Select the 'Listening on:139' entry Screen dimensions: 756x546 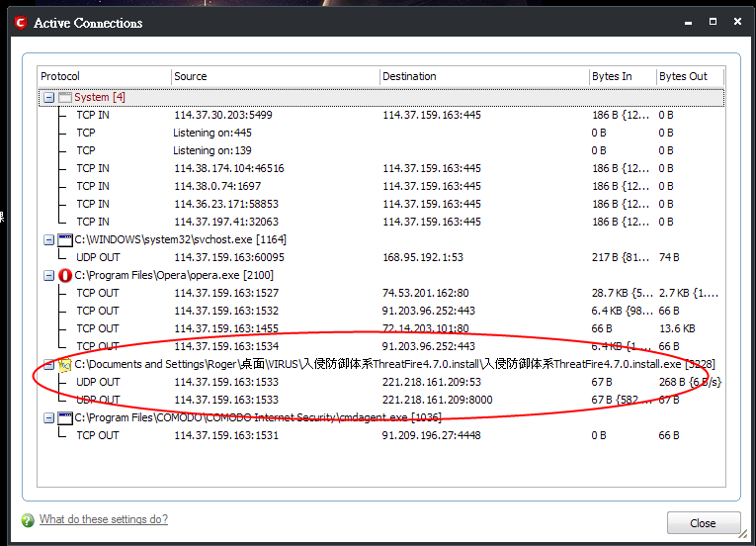click(x=212, y=150)
